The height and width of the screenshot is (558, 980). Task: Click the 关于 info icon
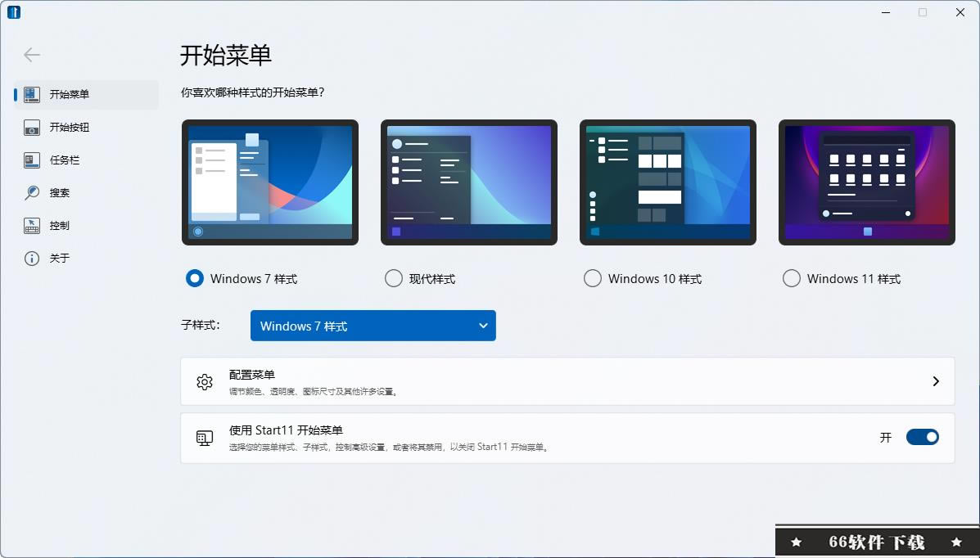click(32, 258)
